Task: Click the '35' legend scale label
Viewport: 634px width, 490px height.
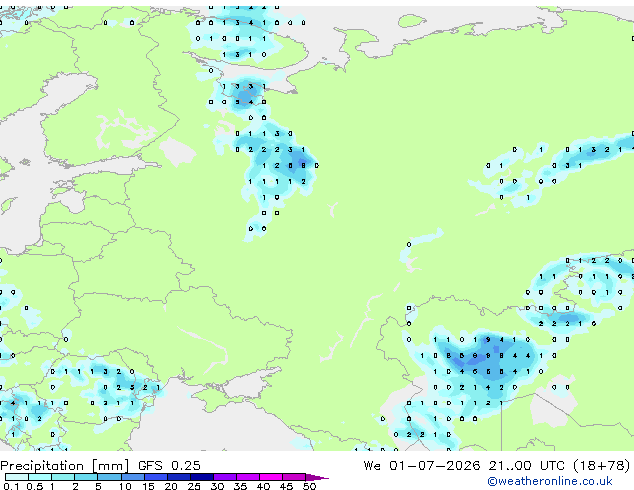Action: 240,486
